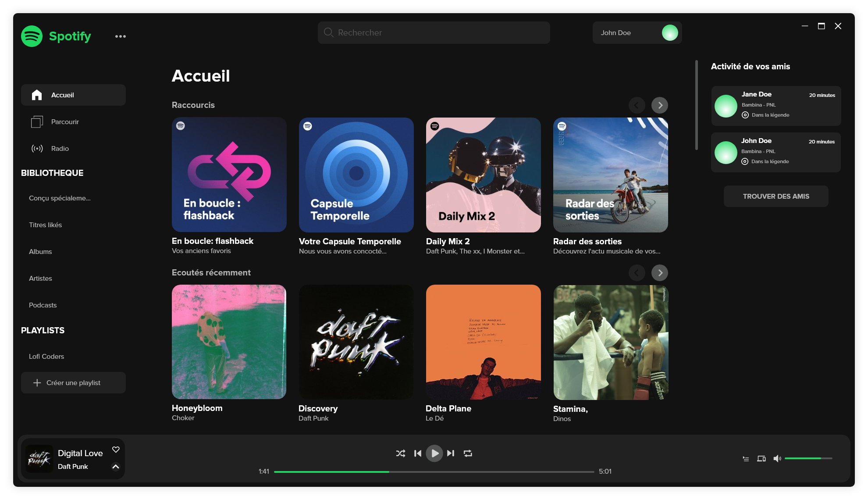Viewport: 868px width, 500px height.
Task: Click the main content scrollbar
Action: [x=697, y=105]
